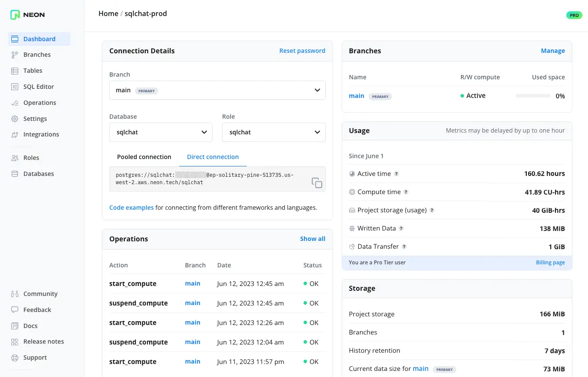Open the Billing page link
Viewport: 588px width, 377px height.
[x=550, y=263]
